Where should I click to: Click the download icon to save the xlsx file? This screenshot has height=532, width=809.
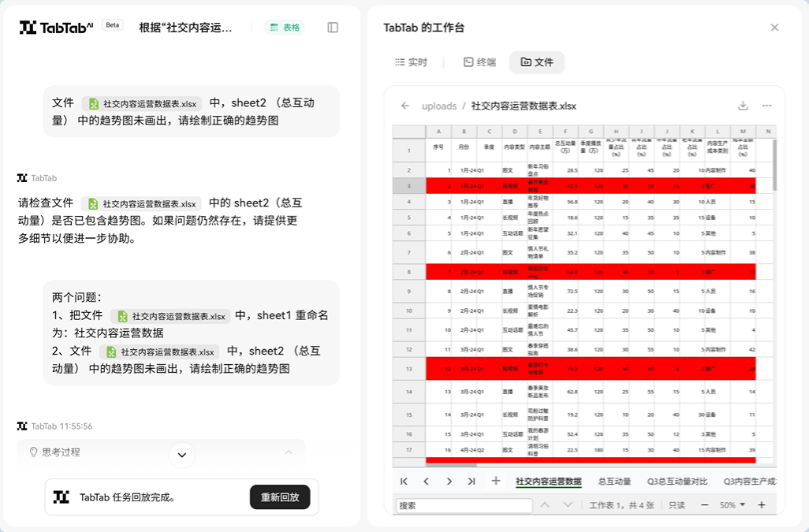click(x=743, y=105)
